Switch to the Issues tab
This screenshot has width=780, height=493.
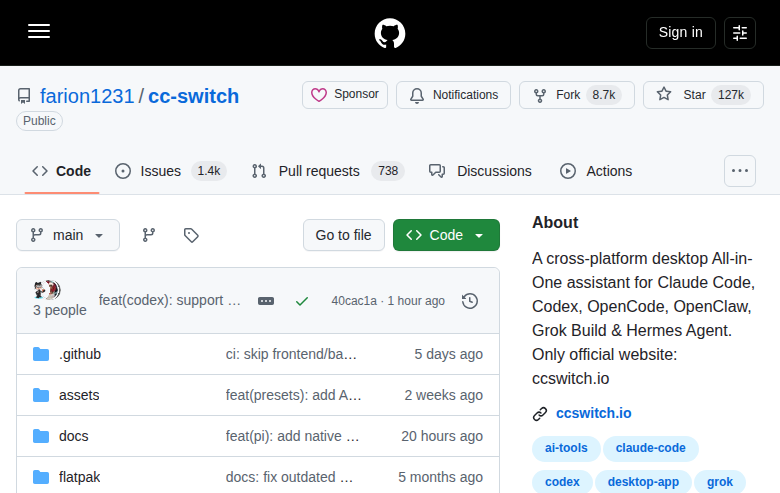(x=171, y=171)
